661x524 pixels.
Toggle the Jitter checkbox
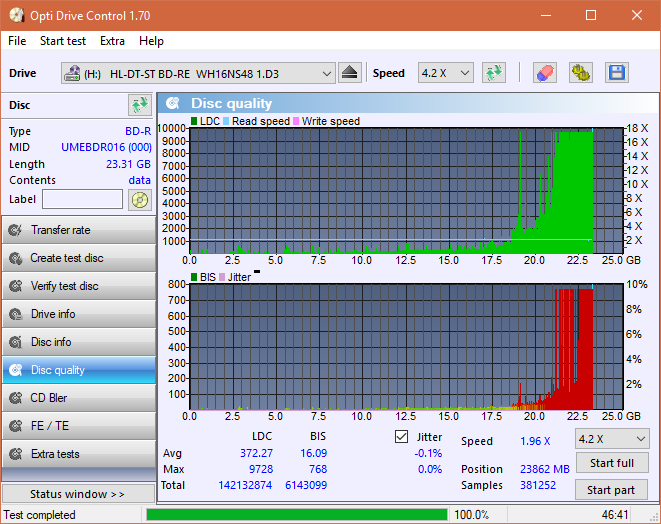402,437
